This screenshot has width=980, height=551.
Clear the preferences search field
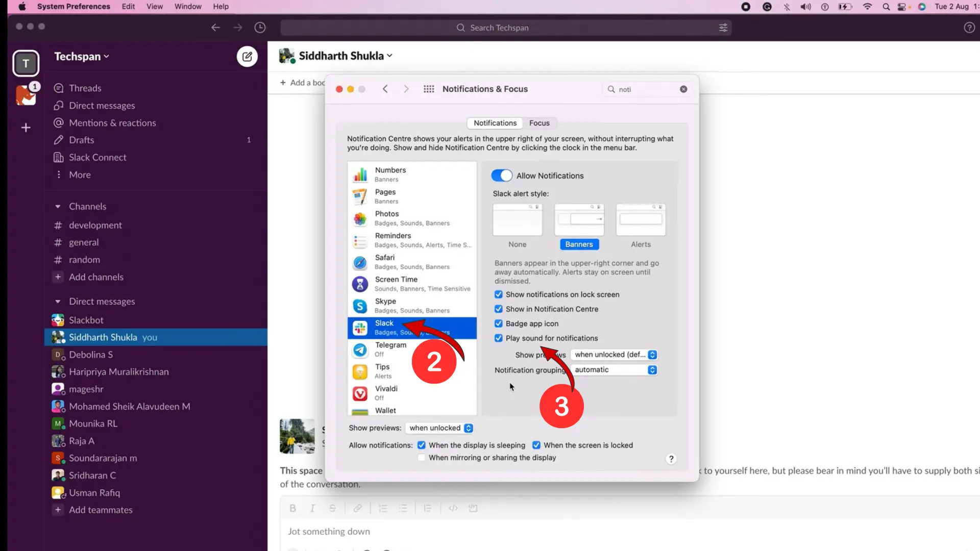(x=683, y=89)
